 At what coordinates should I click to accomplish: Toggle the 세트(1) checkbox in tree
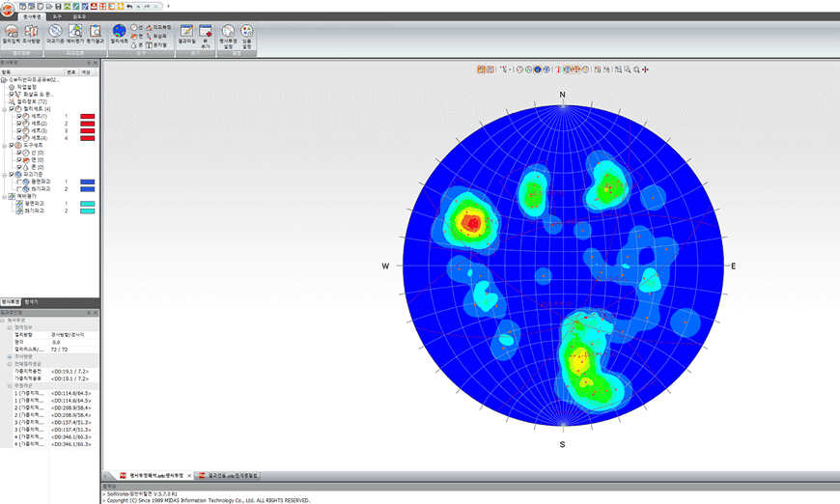(x=19, y=116)
